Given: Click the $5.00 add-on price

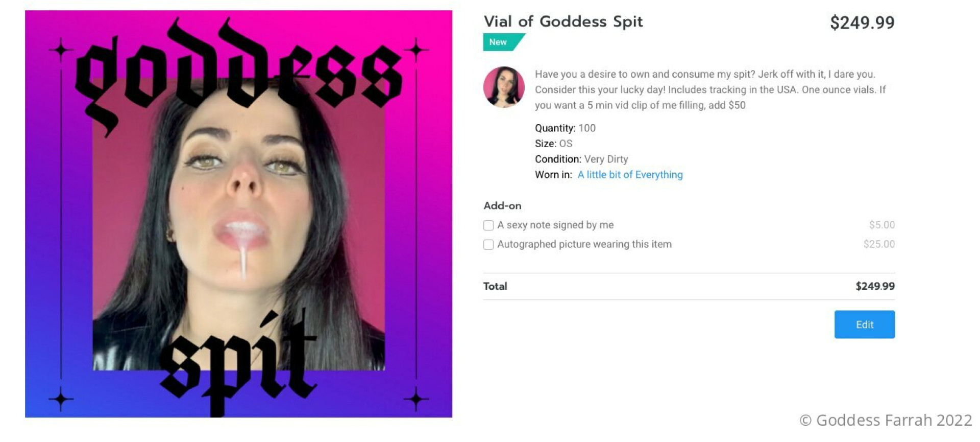Looking at the screenshot, I should click(x=882, y=225).
